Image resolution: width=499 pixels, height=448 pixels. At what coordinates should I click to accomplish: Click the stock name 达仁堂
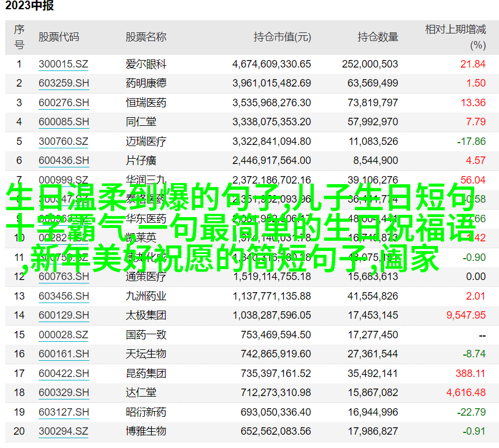(141, 393)
